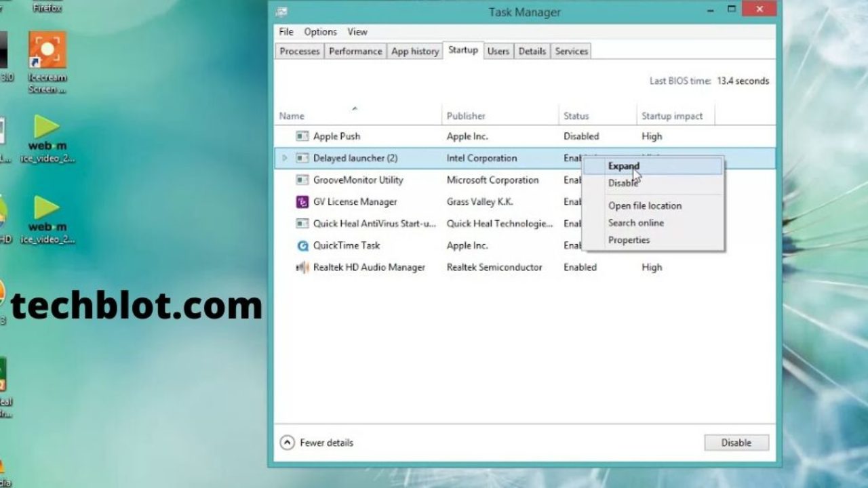Viewport: 868px width, 488px height.
Task: Choose Expand in the context menu
Action: [x=653, y=166]
